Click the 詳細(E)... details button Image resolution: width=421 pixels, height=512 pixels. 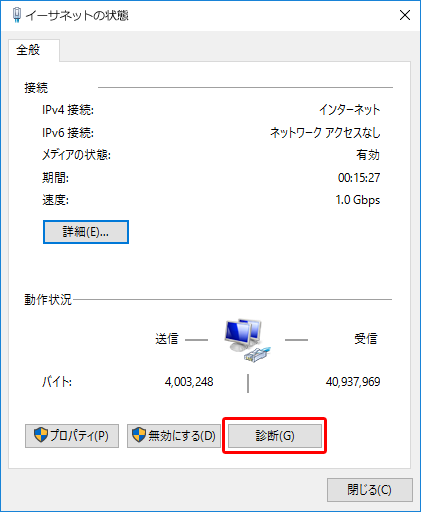(86, 232)
